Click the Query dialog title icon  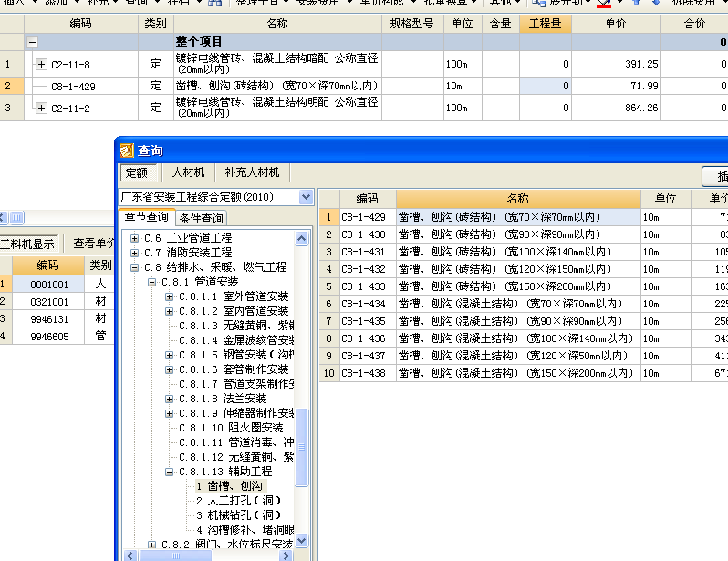(x=127, y=151)
